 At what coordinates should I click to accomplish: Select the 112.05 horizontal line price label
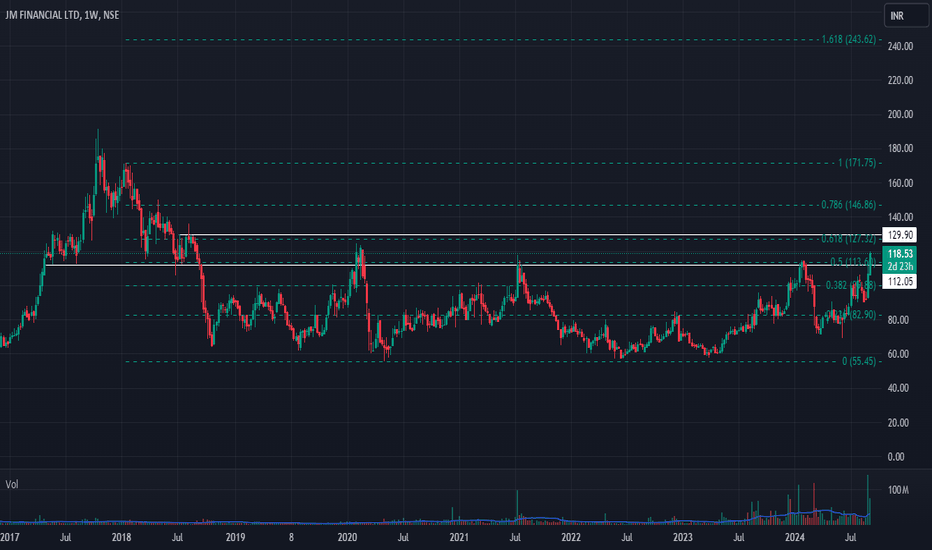pyautogui.click(x=899, y=281)
